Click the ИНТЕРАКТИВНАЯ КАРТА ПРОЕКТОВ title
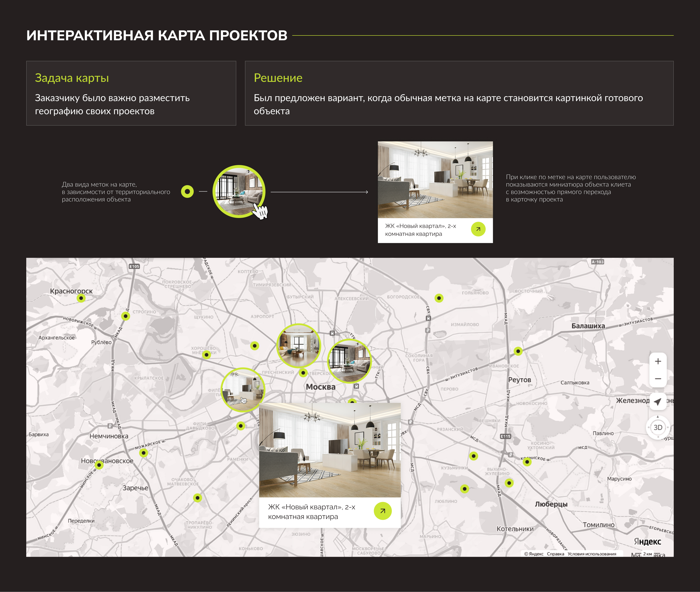The height and width of the screenshot is (592, 700). pyautogui.click(x=157, y=35)
